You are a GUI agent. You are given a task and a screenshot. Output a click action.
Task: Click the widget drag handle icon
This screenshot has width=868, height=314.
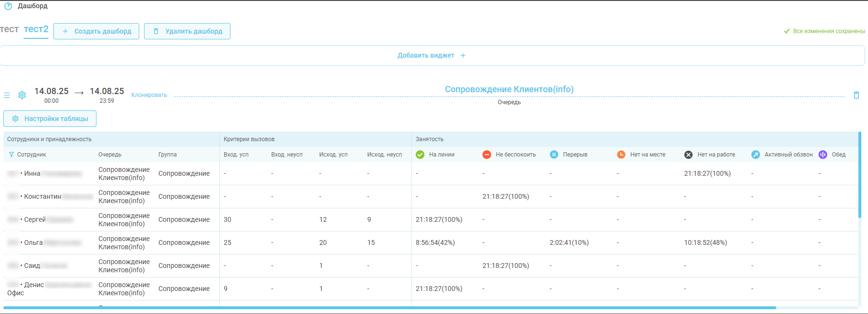(7, 95)
